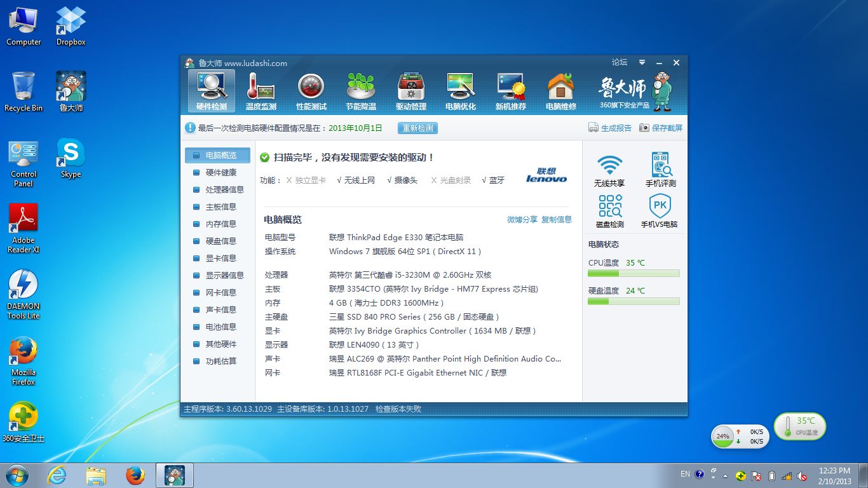Image resolution: width=868 pixels, height=488 pixels.
Task: Show hidden icons in system tray
Action: click(714, 475)
